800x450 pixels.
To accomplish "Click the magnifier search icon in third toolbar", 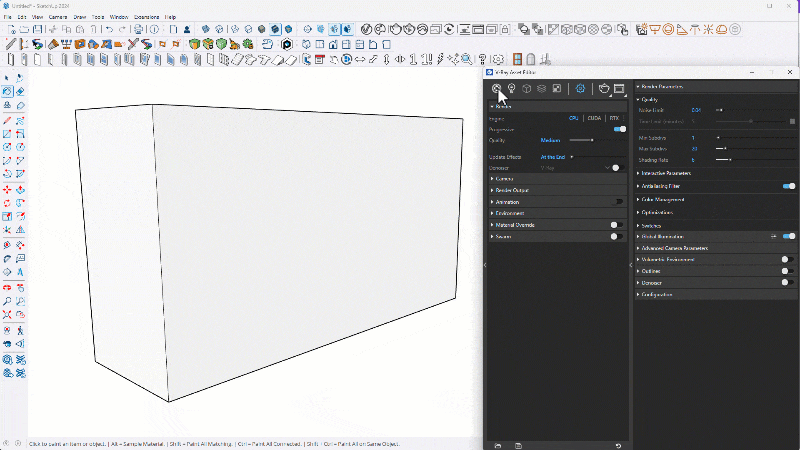I will coord(466,60).
